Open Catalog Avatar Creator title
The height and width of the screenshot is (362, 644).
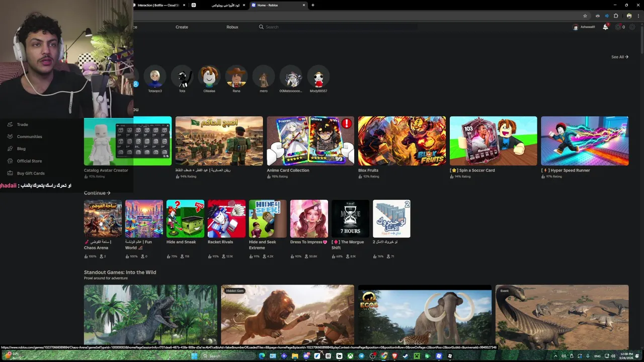tap(106, 170)
